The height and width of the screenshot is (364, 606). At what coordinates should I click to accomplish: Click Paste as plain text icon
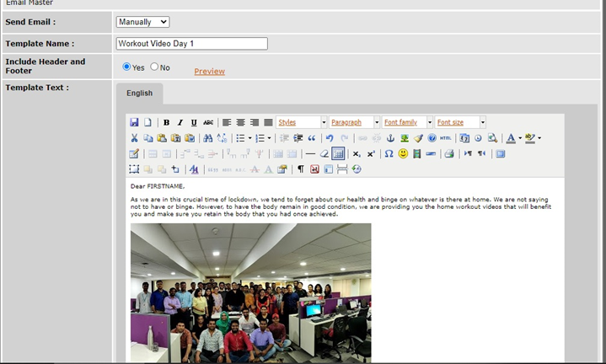[176, 138]
